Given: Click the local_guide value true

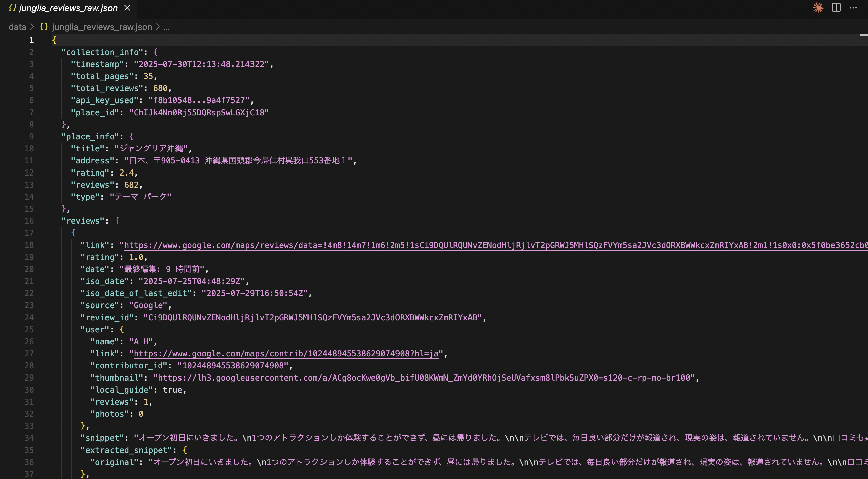Looking at the screenshot, I should (x=172, y=390).
